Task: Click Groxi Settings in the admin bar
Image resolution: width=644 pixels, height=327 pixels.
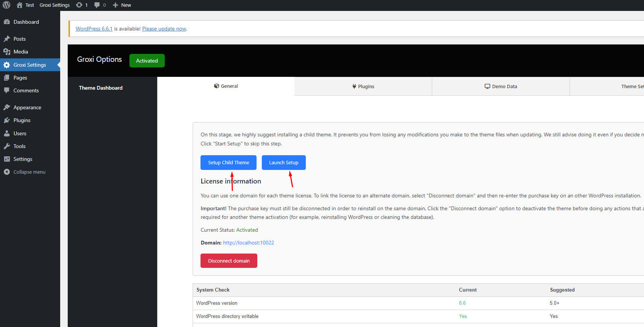Action: coord(55,5)
